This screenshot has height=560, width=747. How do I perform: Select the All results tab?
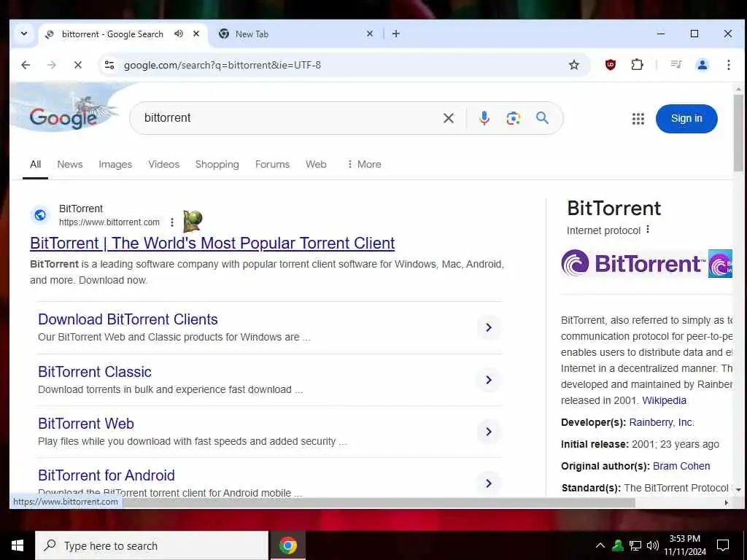click(35, 164)
